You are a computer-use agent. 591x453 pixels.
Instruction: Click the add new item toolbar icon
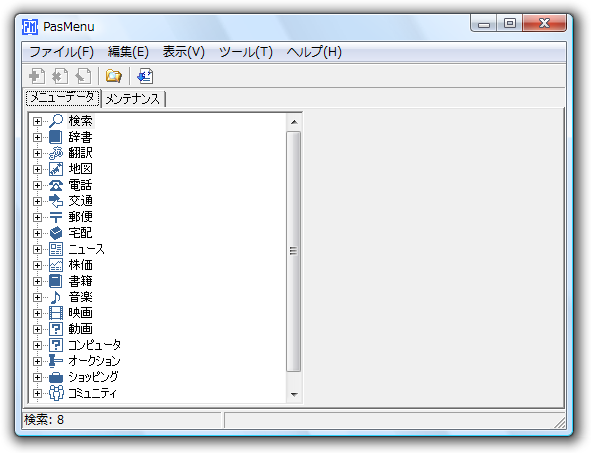coord(37,76)
